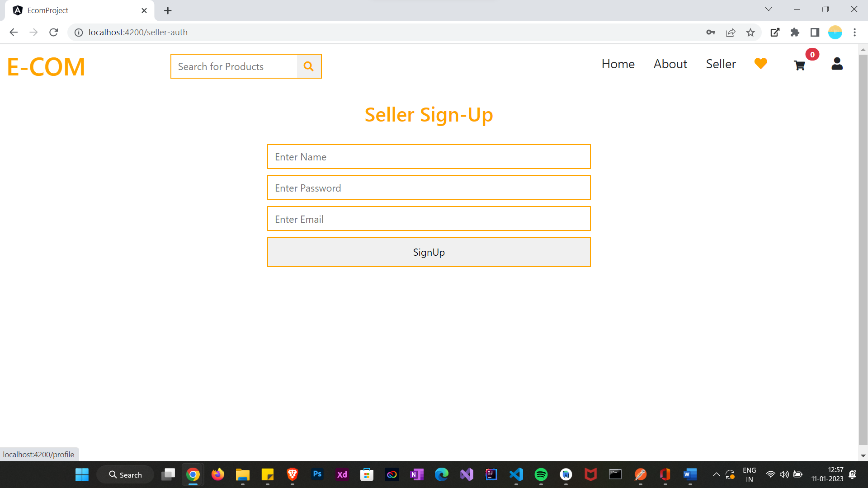Navigate to the About page
The width and height of the screenshot is (868, 488).
click(670, 64)
